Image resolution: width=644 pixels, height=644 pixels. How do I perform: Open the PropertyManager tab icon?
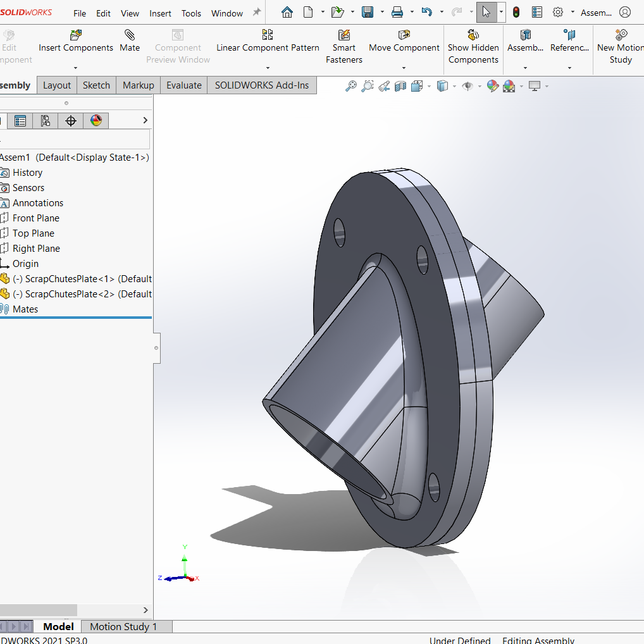20,120
